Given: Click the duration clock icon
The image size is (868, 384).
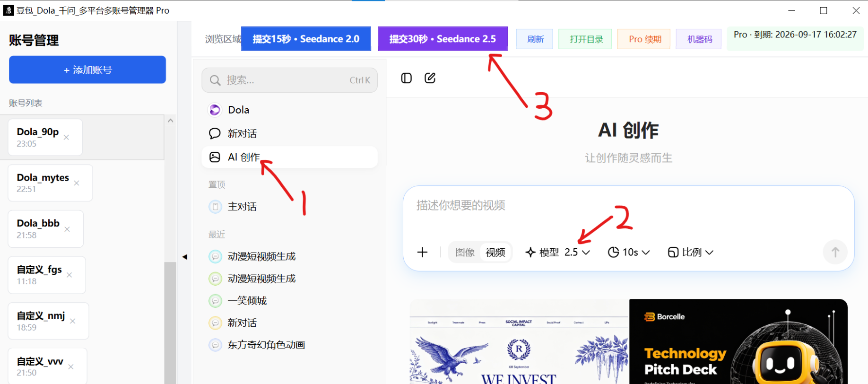Looking at the screenshot, I should [x=613, y=252].
